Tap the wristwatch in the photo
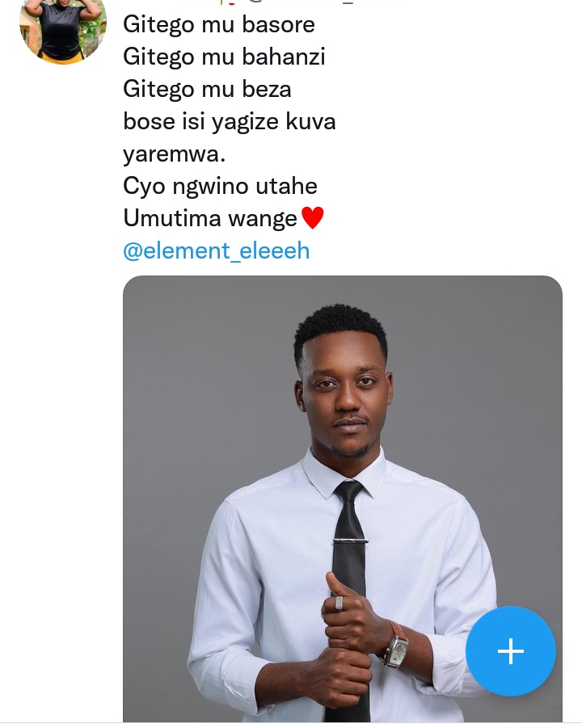582x728 pixels. (x=396, y=646)
